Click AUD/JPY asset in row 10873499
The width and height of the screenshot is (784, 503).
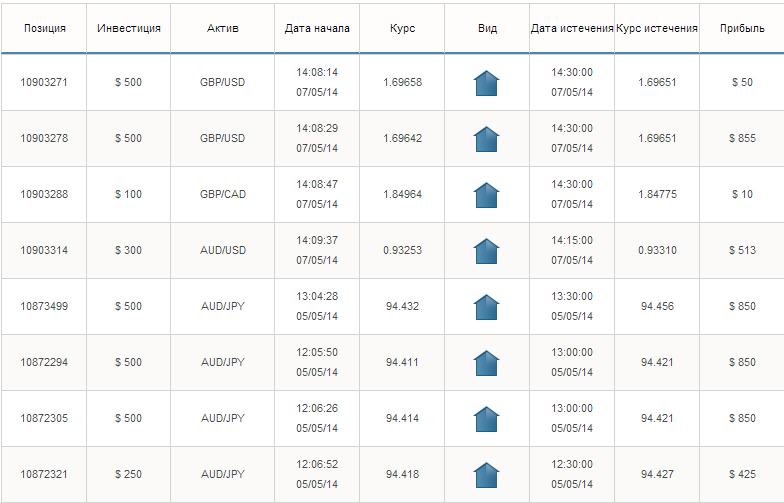(222, 306)
